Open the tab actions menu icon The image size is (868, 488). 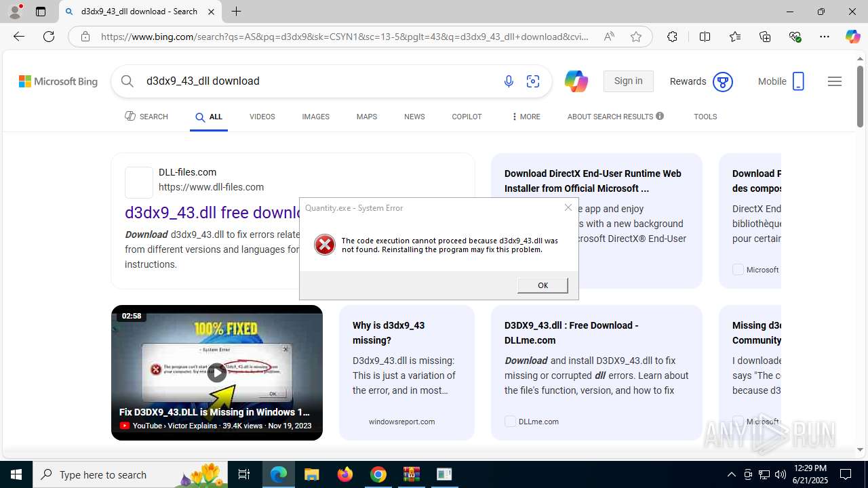(41, 12)
